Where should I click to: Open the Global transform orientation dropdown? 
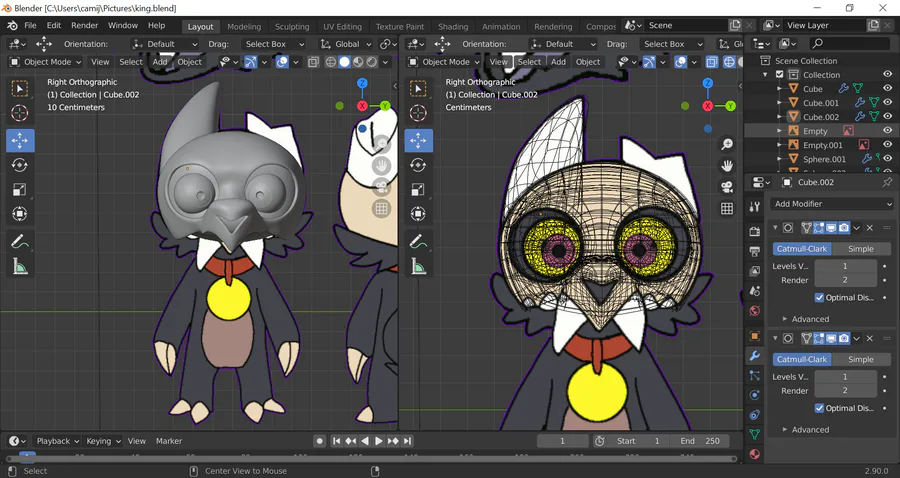point(346,44)
